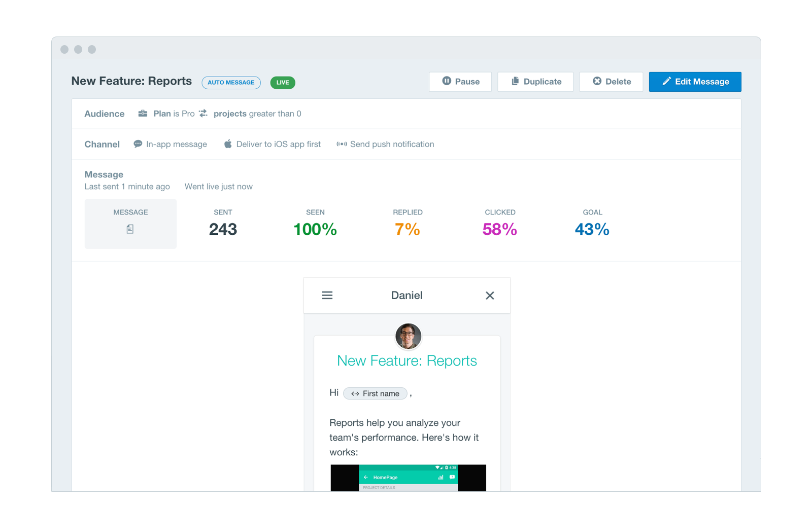812x505 pixels.
Task: Click the delete X circle icon
Action: coord(597,81)
